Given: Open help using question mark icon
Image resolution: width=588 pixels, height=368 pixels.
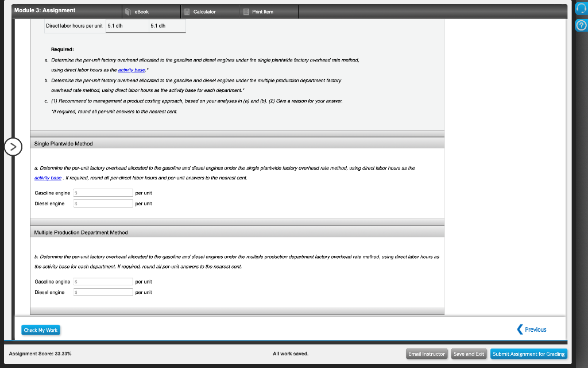Looking at the screenshot, I should pyautogui.click(x=581, y=24).
